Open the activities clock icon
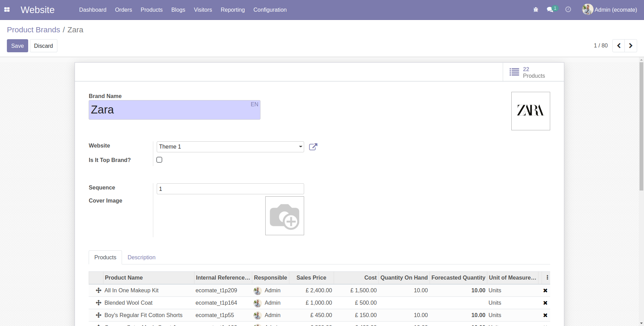644x326 pixels. (568, 10)
